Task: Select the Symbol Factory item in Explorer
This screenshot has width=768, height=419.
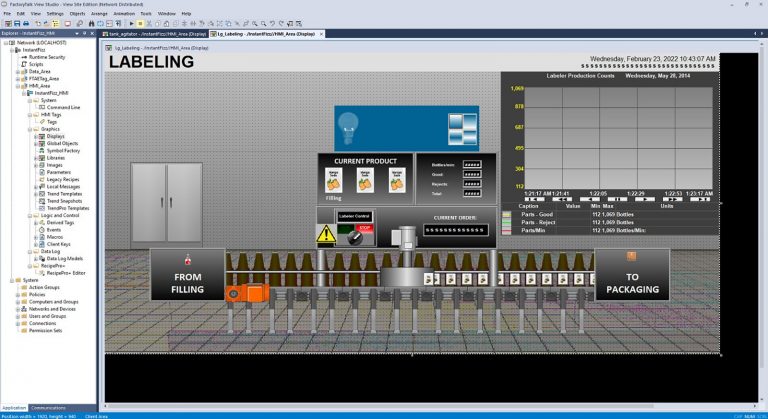Action: point(64,150)
